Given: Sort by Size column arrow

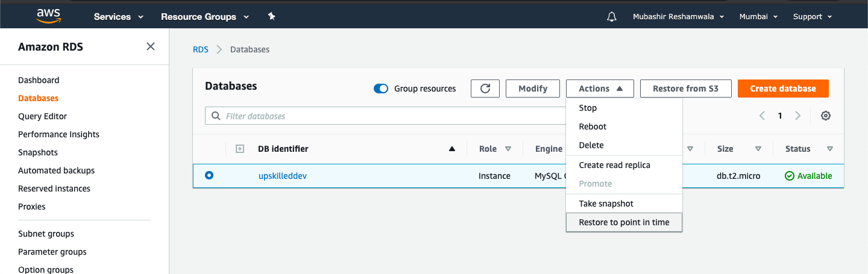Looking at the screenshot, I should [758, 149].
